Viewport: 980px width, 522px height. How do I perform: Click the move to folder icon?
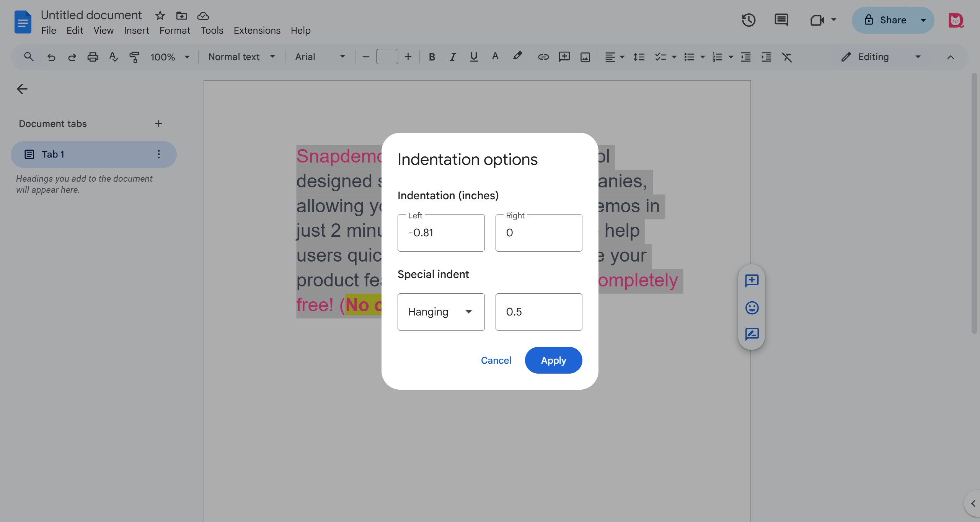[x=181, y=16]
